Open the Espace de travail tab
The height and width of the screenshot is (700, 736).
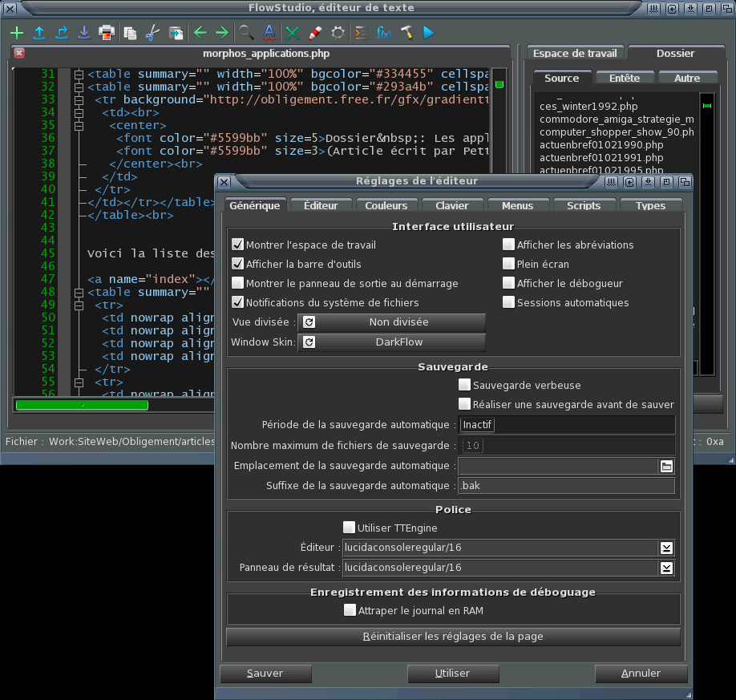(576, 53)
